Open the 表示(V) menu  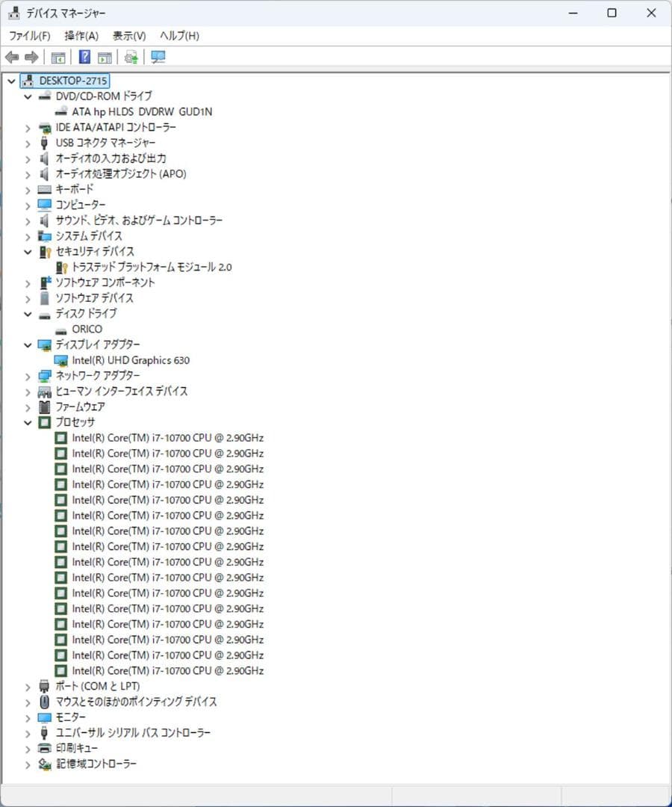(128, 35)
